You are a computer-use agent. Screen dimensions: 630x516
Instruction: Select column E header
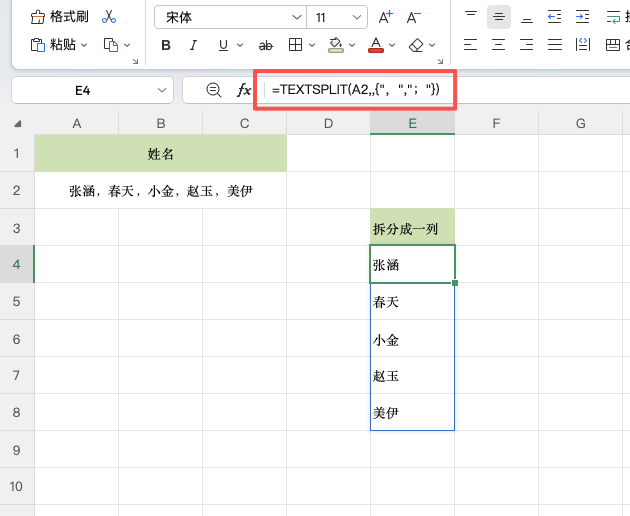click(412, 123)
